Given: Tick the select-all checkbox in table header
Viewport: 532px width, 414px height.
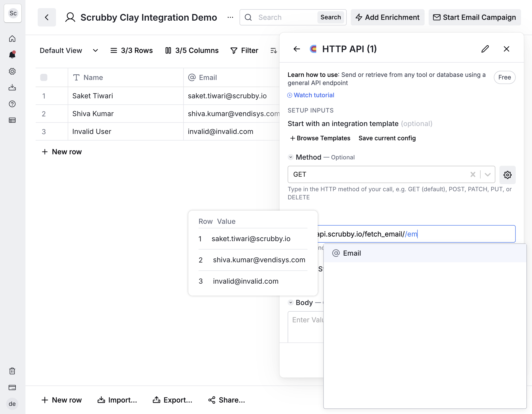Looking at the screenshot, I should (44, 77).
